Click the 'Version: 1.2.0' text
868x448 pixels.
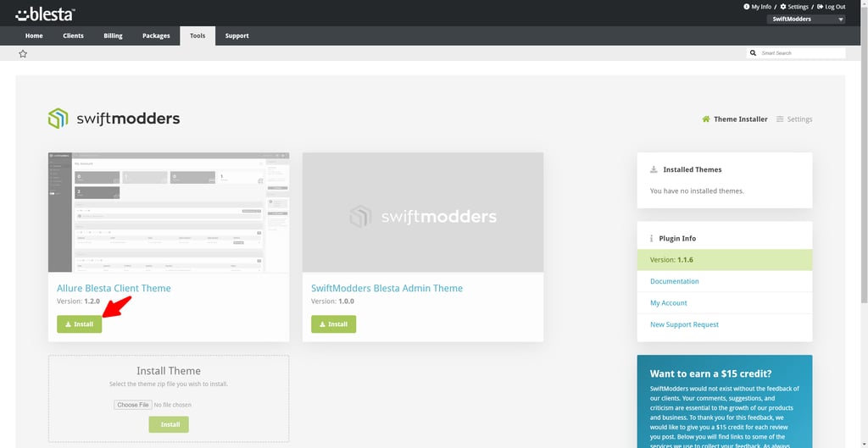click(78, 301)
